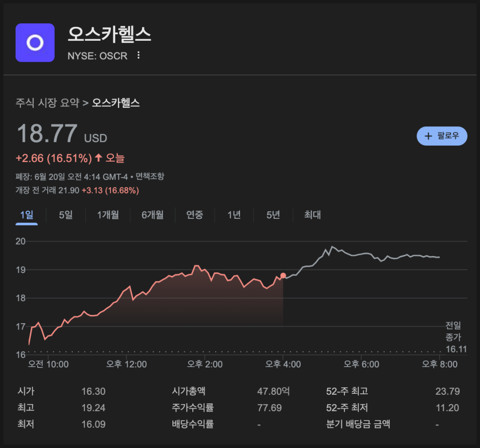This screenshot has width=480, height=448.
Task: Select the 최대 chart tab
Action: click(x=312, y=215)
